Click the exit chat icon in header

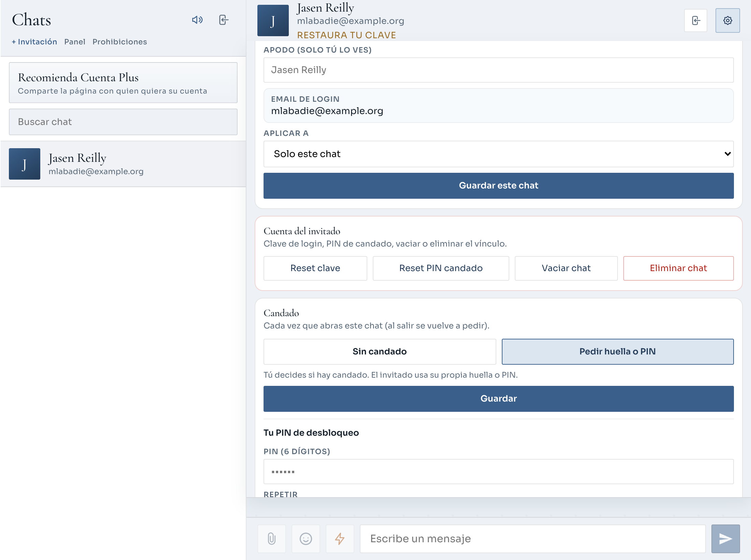pyautogui.click(x=696, y=20)
